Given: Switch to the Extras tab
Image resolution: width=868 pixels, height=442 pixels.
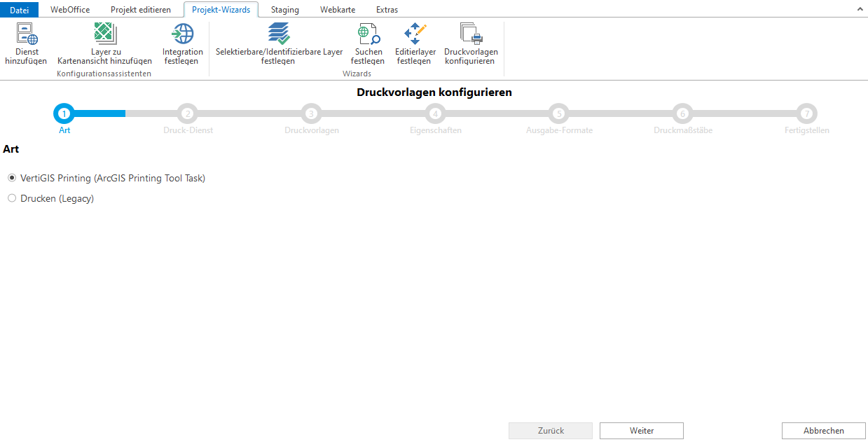Looking at the screenshot, I should point(387,10).
